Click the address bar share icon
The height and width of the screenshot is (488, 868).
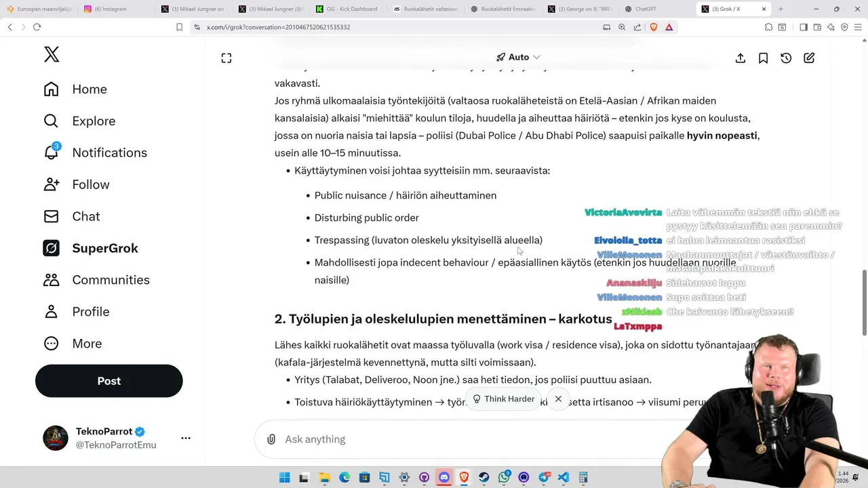637,27
